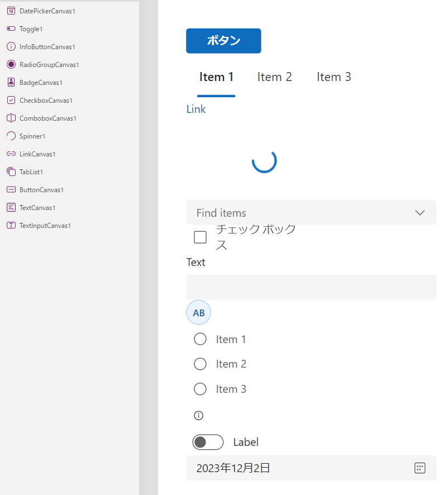Click the ComboboxCanvas1 icon in tree

click(x=11, y=118)
